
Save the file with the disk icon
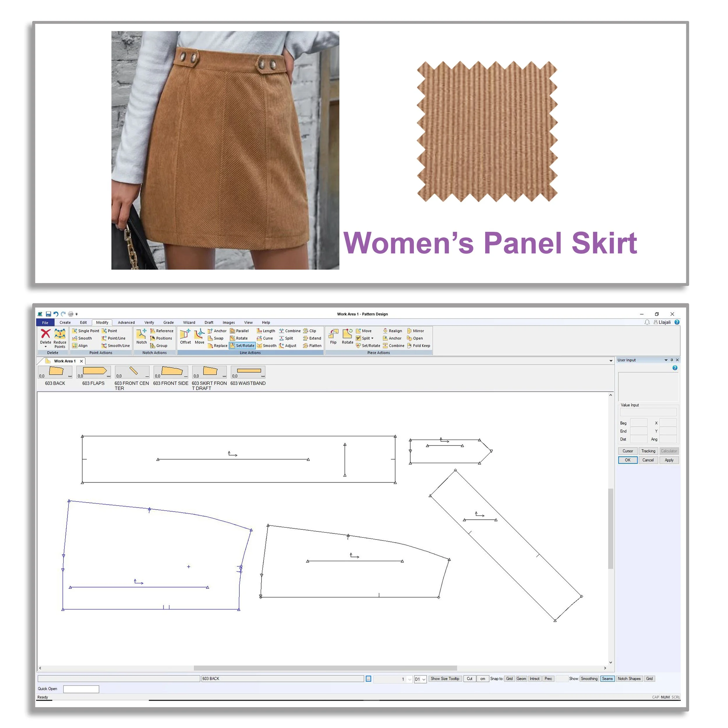click(48, 314)
